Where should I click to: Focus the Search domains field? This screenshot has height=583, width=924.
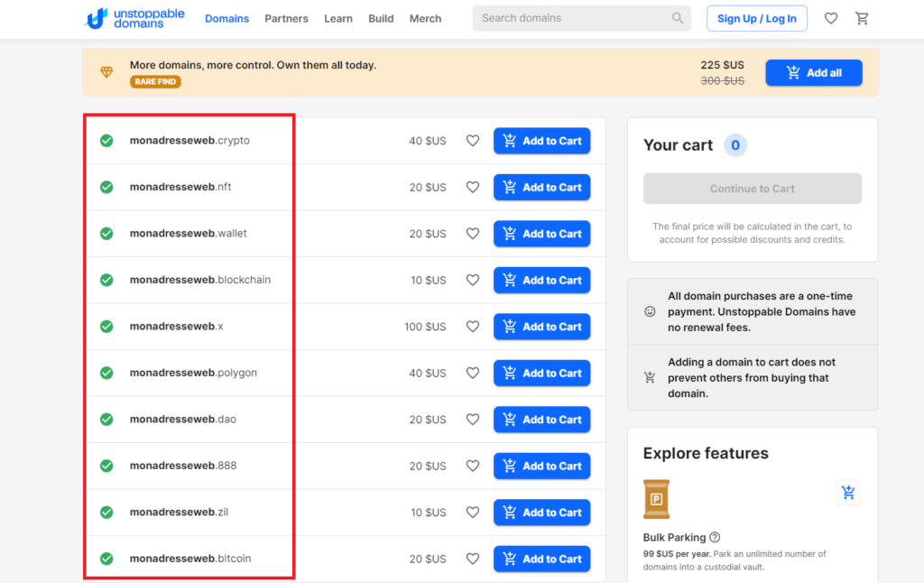573,18
